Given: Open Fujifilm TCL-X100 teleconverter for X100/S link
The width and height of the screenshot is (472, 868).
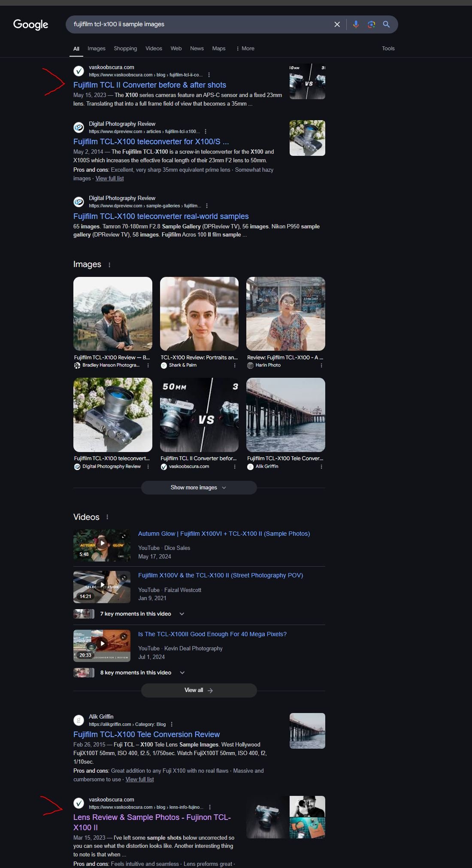Looking at the screenshot, I should [x=151, y=142].
